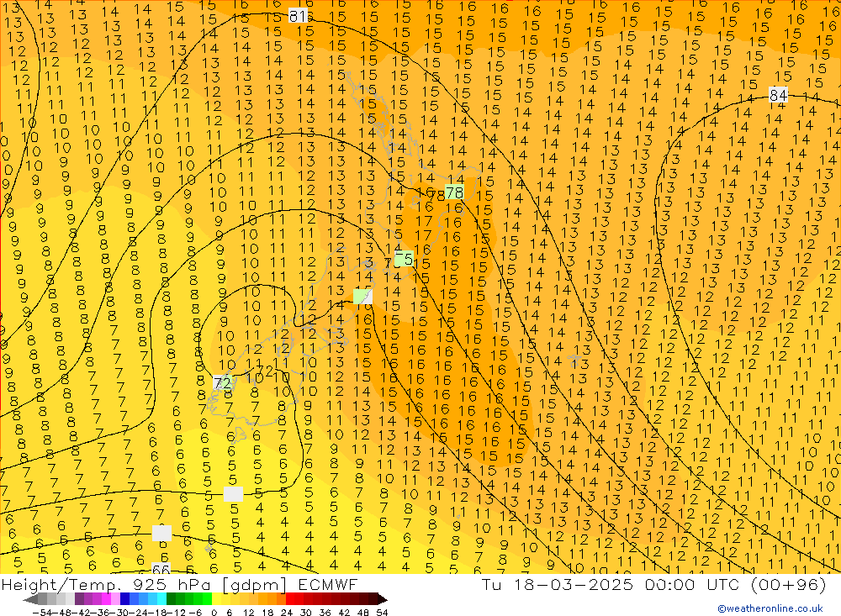Pick the cyan legend swatch before -18
841x616 pixels.
[x=161, y=599]
